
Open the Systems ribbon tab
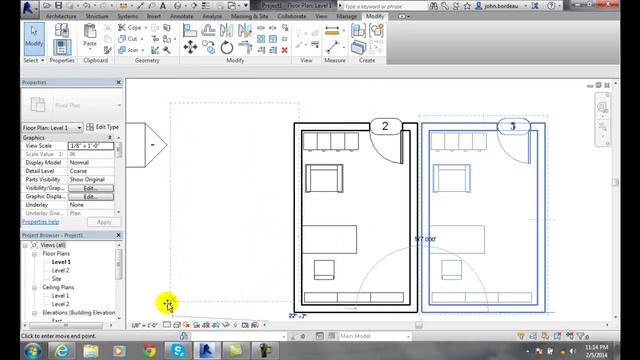pyautogui.click(x=127, y=16)
